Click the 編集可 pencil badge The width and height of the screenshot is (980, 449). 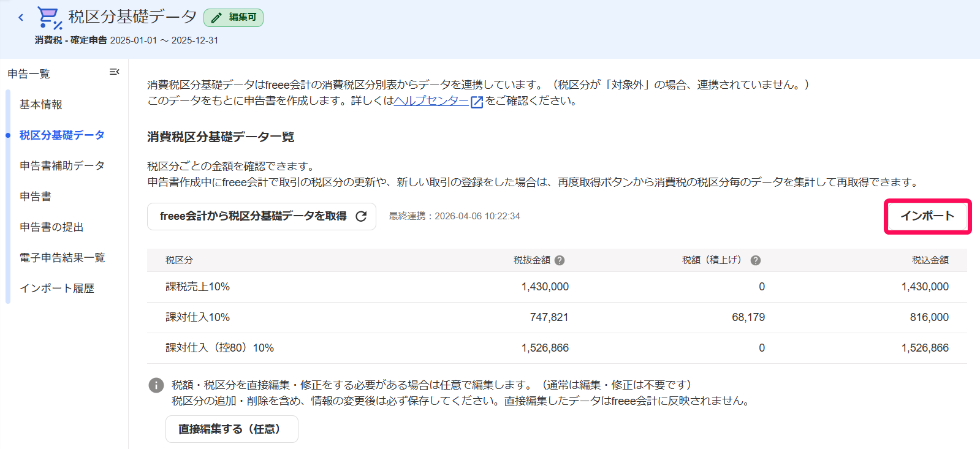[x=234, y=18]
